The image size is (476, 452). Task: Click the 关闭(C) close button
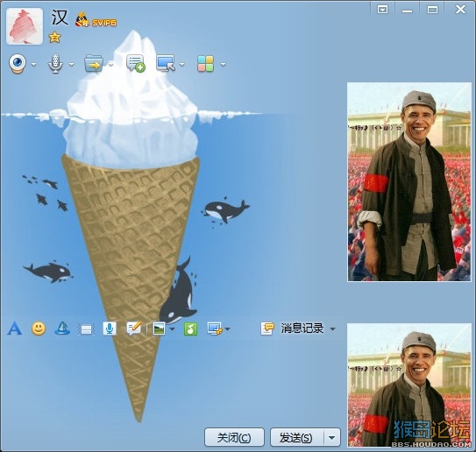[234, 437]
